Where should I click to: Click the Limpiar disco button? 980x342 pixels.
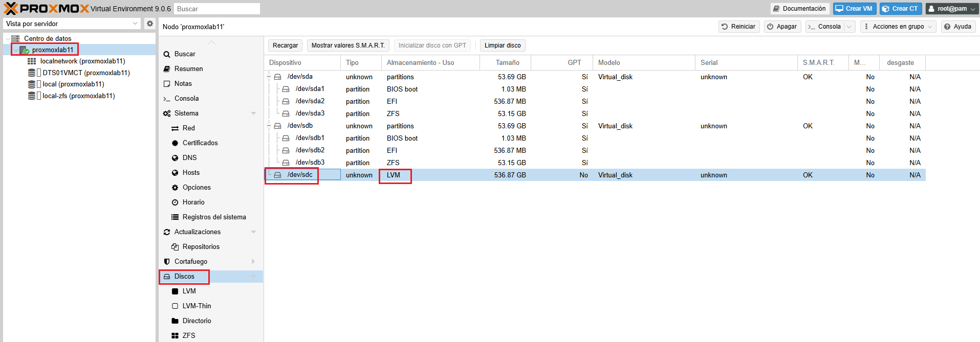503,45
